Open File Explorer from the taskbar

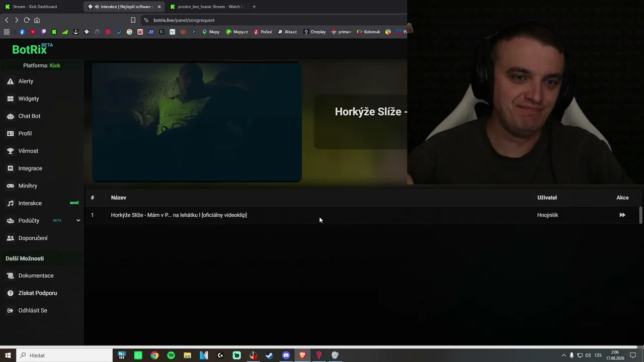pyautogui.click(x=187, y=355)
